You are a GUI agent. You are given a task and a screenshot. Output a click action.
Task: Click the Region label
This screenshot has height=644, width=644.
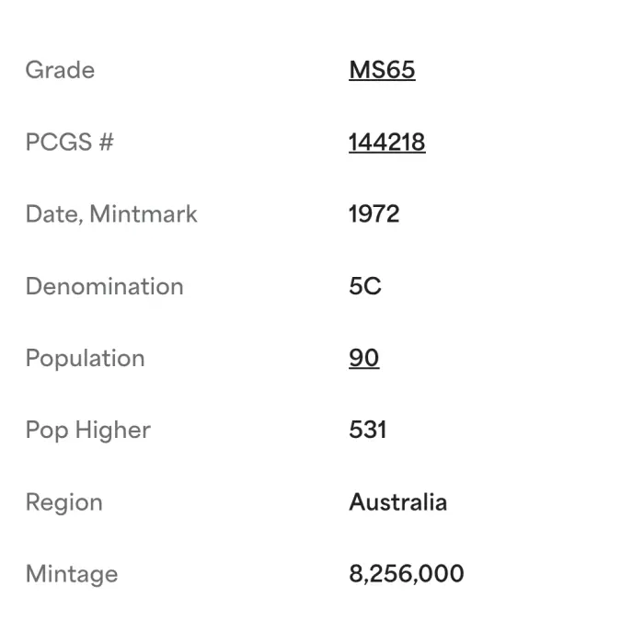point(63,502)
